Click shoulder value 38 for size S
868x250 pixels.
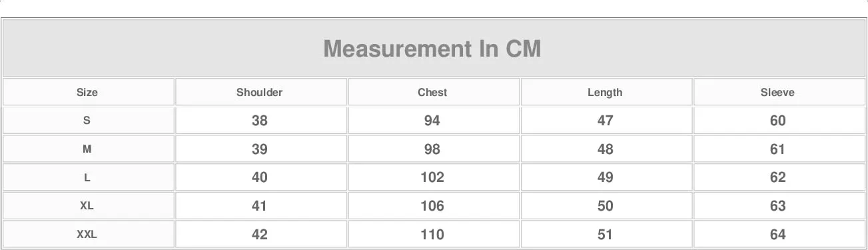(x=260, y=121)
